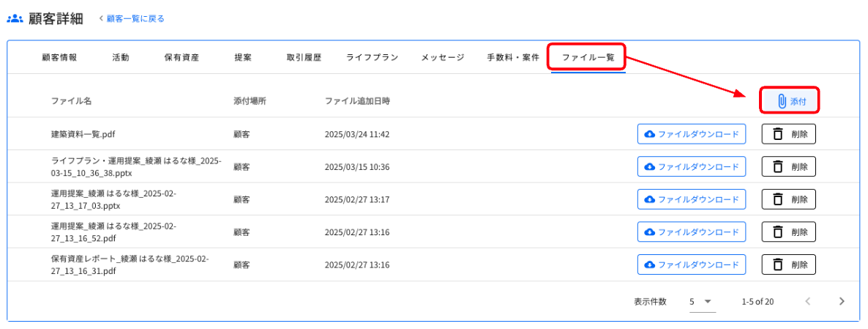This screenshot has width=868, height=329.
Task: Select file name 保有資産レポート_綾瀬 はるな様
Action: pos(130,265)
